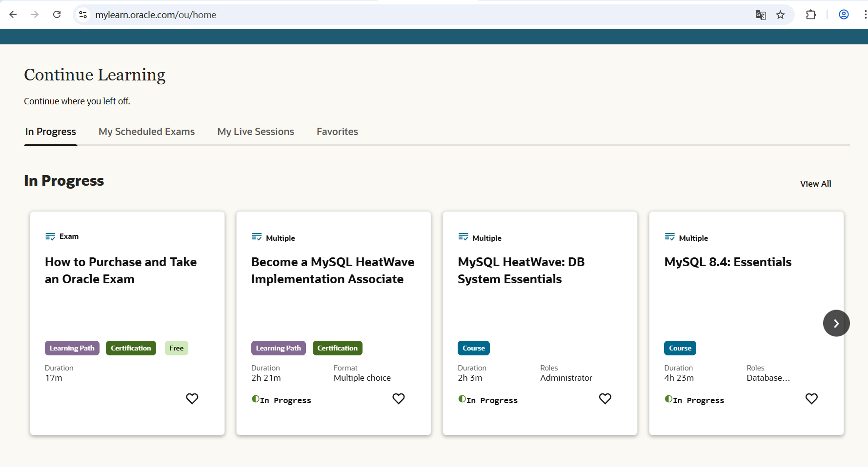This screenshot has width=868, height=467.
Task: Open the browser Extensions puzzle icon
Action: (x=811, y=15)
